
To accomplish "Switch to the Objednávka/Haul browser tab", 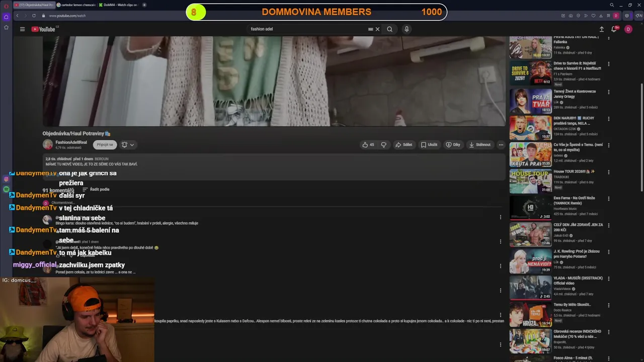I will [34, 5].
